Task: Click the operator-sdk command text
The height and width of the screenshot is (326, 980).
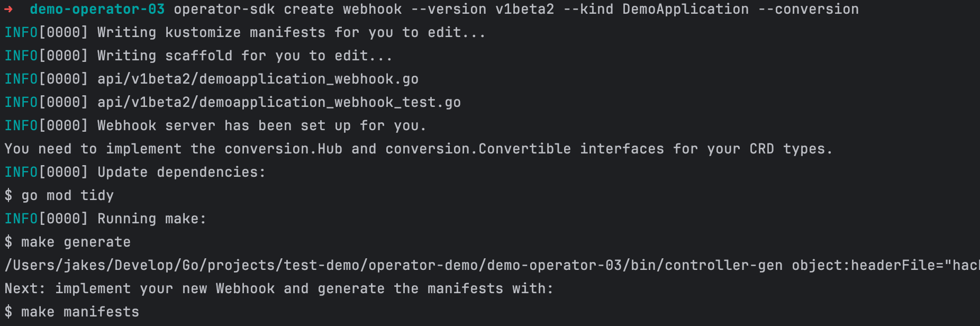Action: [224, 10]
